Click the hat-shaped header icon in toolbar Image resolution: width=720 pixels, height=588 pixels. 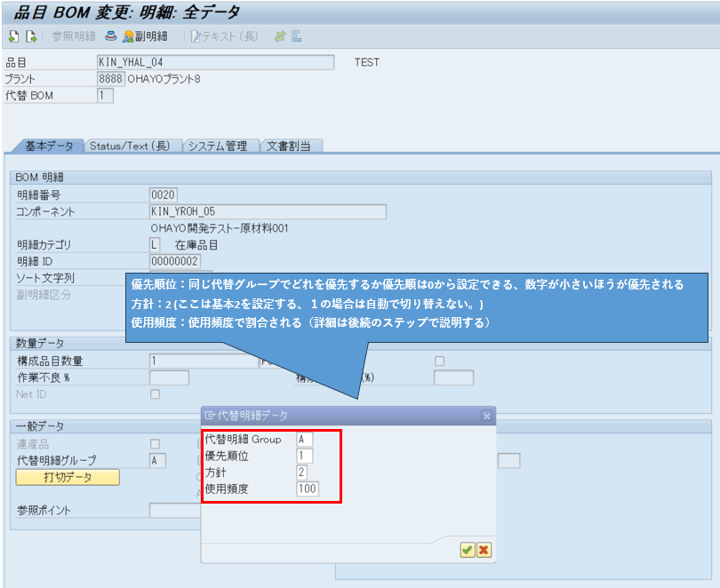coord(110,36)
